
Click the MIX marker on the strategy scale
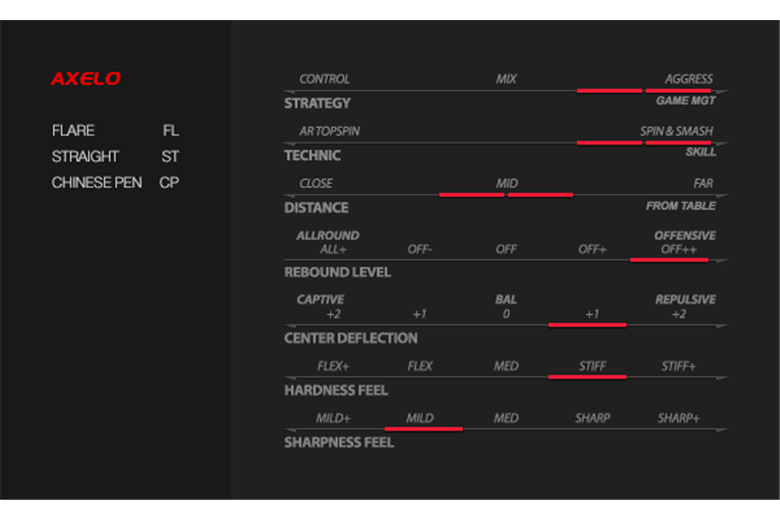[506, 79]
